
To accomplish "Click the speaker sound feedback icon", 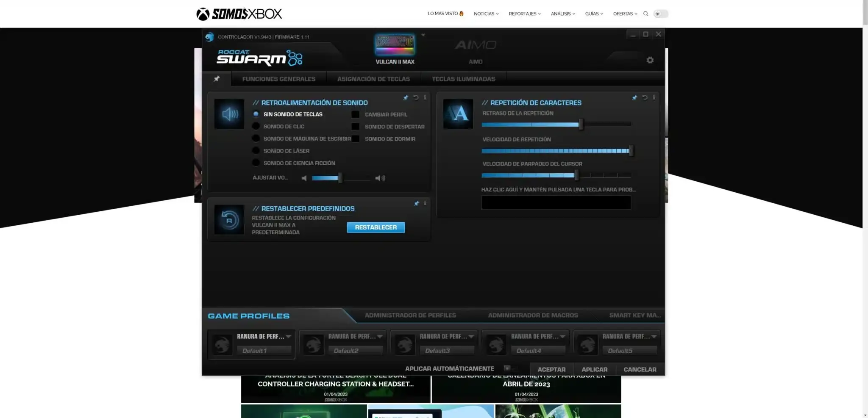I will pos(229,114).
